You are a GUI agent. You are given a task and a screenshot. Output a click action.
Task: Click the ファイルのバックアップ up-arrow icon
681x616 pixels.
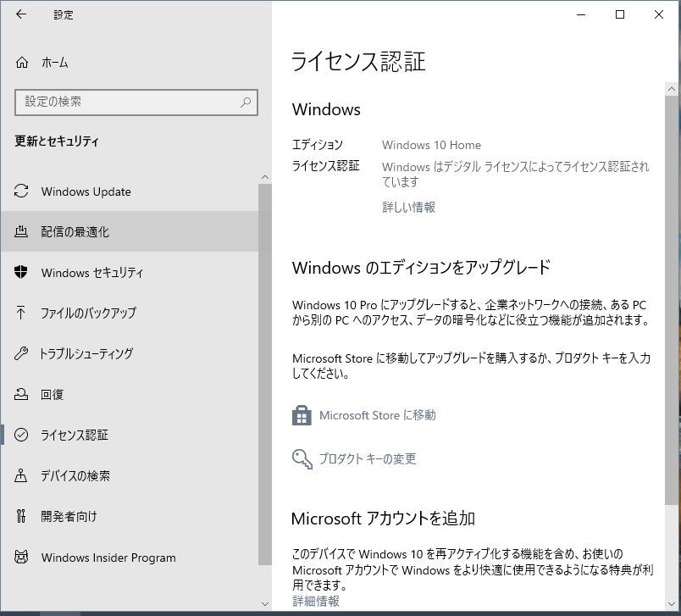coord(21,313)
